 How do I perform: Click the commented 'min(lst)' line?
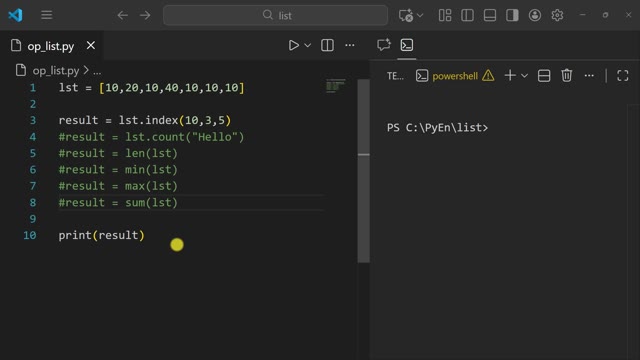pyautogui.click(x=118, y=170)
